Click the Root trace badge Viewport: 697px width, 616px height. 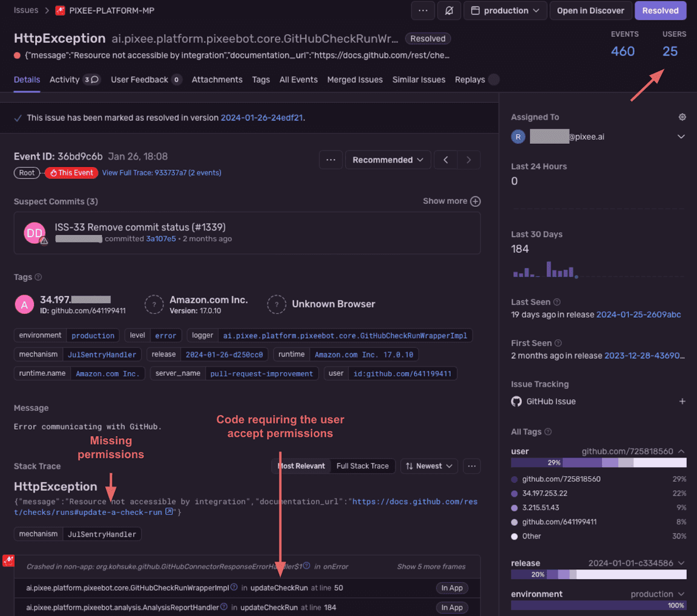pos(27,173)
